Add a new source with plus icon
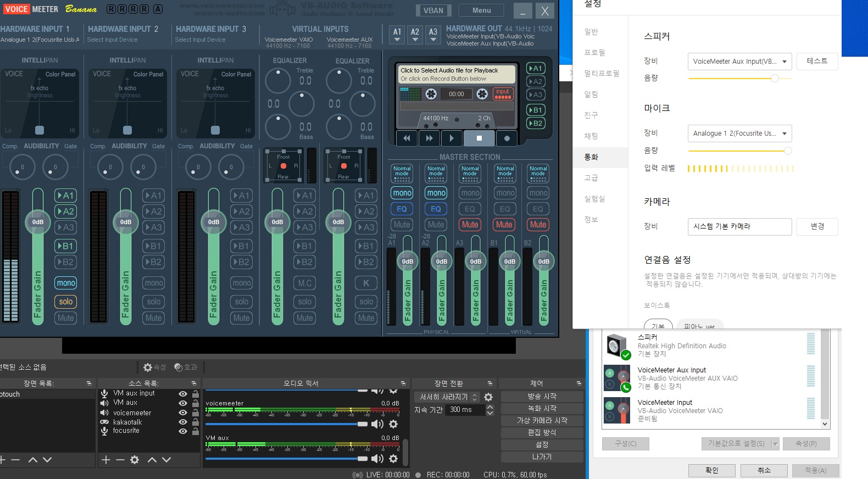Image resolution: width=868 pixels, height=479 pixels. click(106, 460)
